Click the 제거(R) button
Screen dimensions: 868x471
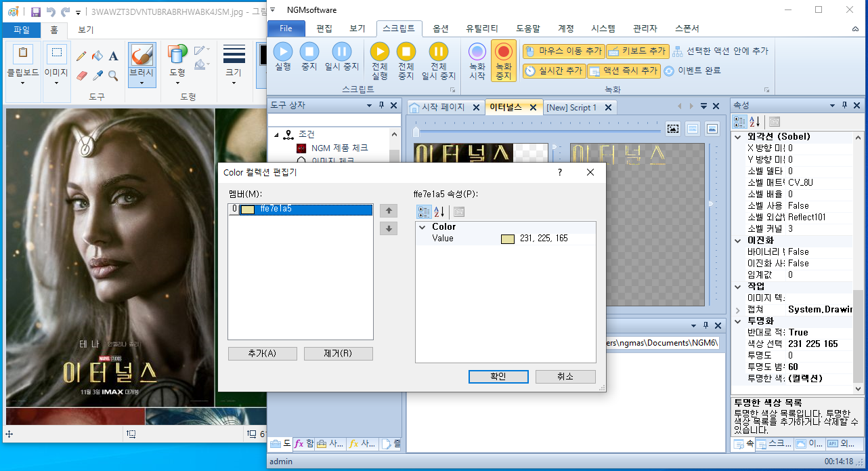pos(338,353)
